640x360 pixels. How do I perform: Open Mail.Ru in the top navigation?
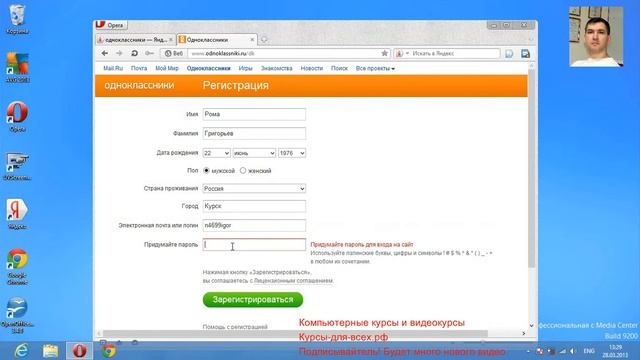pos(113,69)
